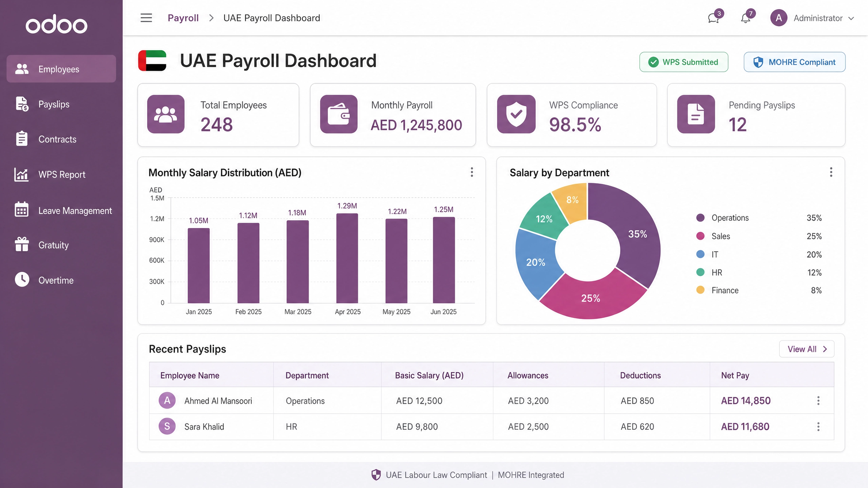
Task: Click the 35% Operations donut segment
Action: 637,234
